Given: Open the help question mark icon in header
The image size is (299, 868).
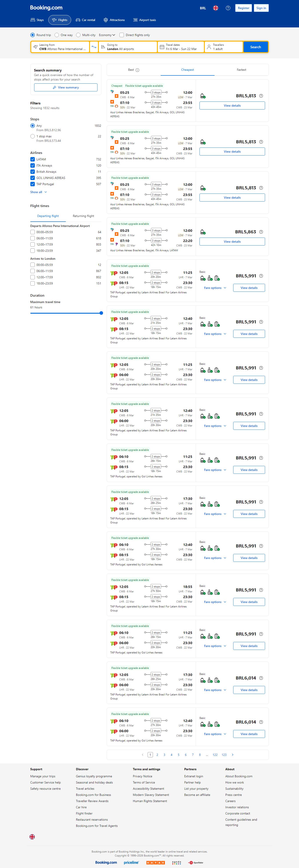Looking at the screenshot, I should click(x=228, y=8).
